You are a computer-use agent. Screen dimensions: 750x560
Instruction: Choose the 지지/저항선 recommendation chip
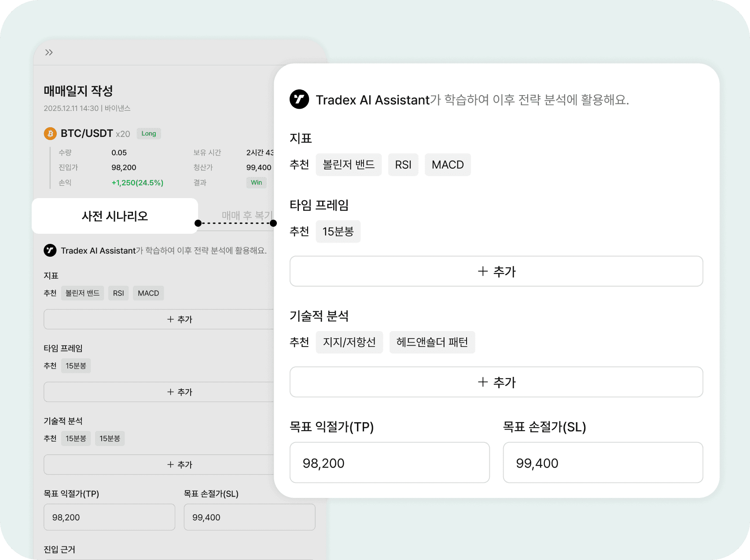pos(349,342)
